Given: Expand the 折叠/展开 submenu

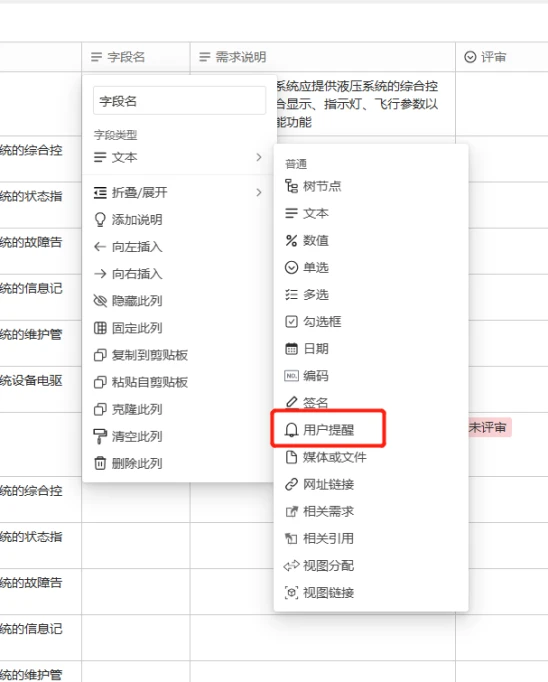Looking at the screenshot, I should pos(178,192).
